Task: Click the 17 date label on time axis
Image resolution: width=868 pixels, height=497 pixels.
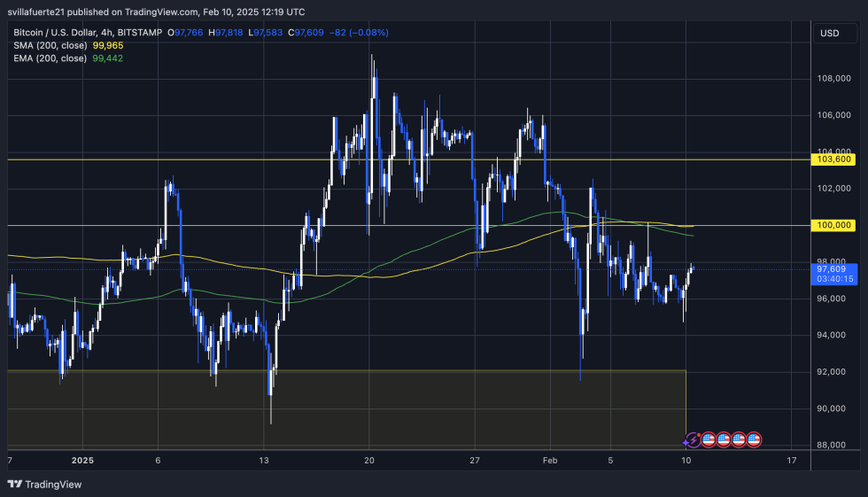Action: 792,461
